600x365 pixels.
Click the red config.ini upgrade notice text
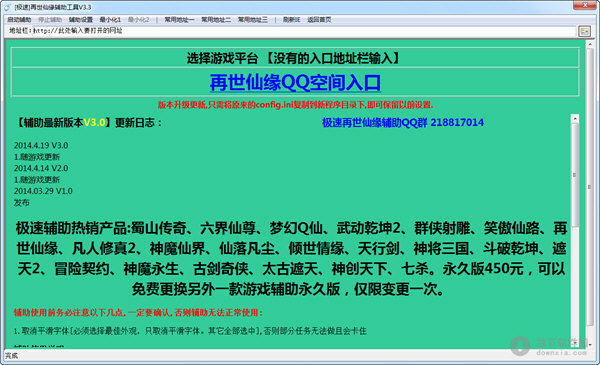click(x=295, y=105)
